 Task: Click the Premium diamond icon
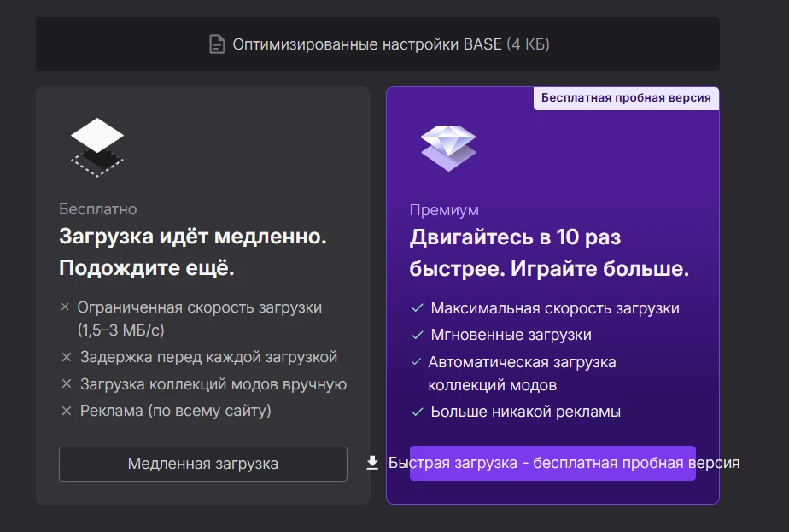click(x=447, y=148)
